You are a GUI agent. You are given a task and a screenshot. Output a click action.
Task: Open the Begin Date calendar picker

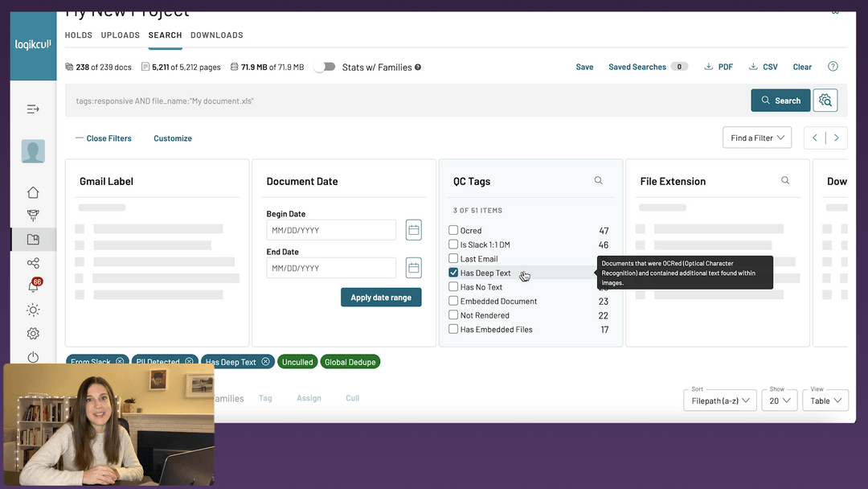pyautogui.click(x=413, y=229)
